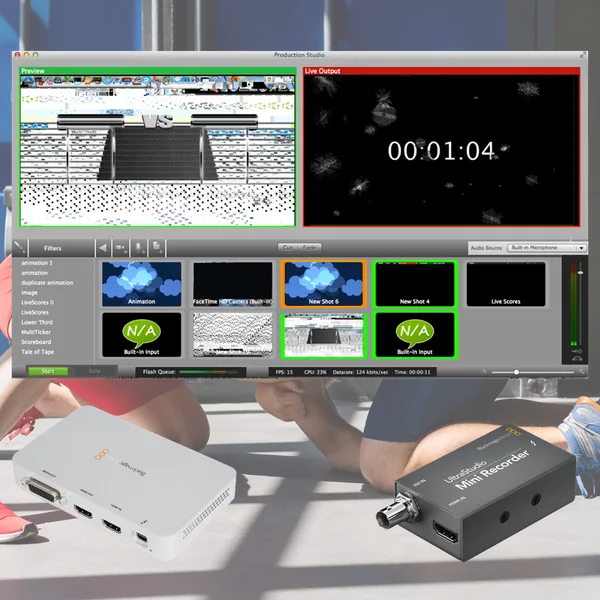Screen dimensions: 600x600
Task: Click the green 'Preview' header label
Action: [x=33, y=71]
